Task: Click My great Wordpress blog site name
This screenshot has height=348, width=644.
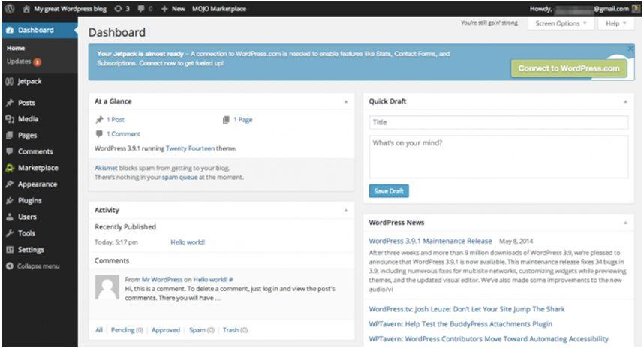Action: tap(70, 8)
